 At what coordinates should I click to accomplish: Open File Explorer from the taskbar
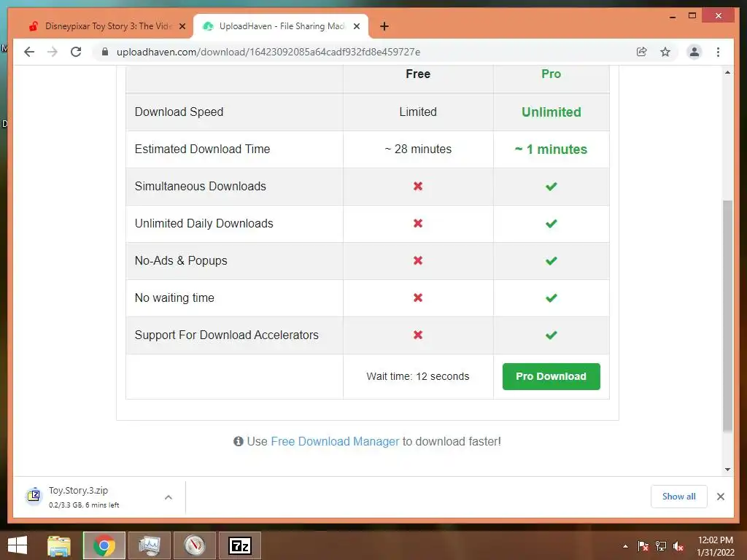click(59, 545)
